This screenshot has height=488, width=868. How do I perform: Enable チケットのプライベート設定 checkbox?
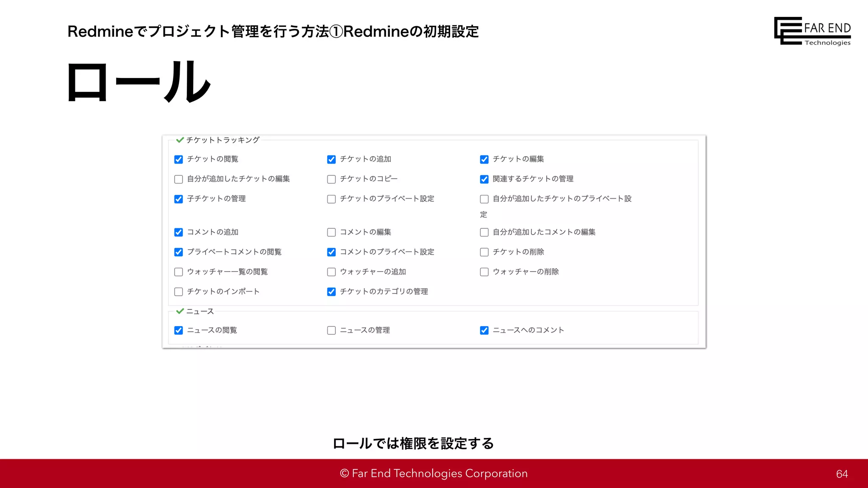[331, 199]
